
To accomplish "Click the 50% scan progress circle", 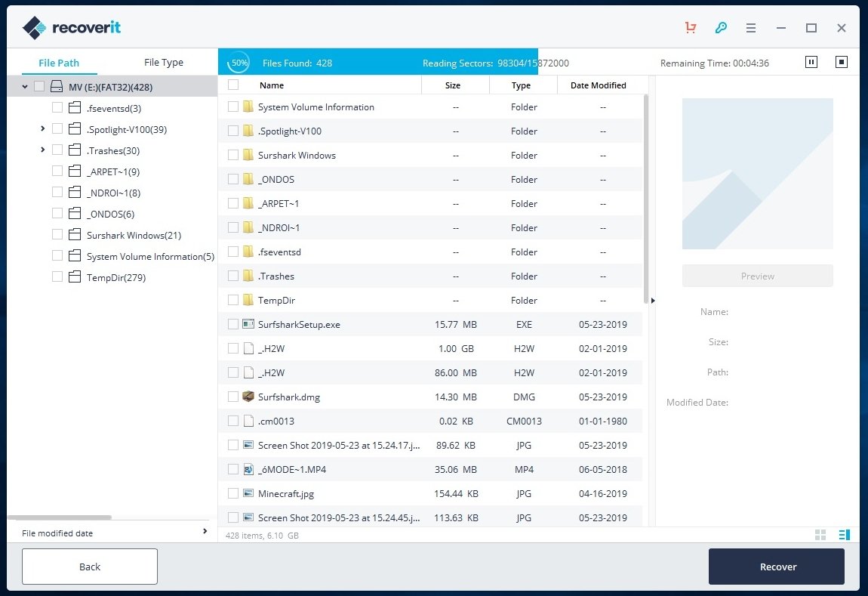I will 239,63.
